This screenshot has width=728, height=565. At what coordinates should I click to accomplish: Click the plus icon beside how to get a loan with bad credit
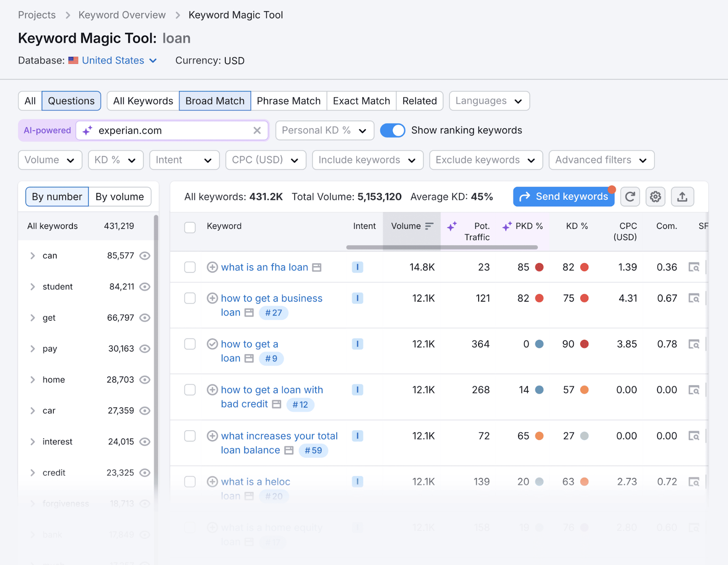212,390
